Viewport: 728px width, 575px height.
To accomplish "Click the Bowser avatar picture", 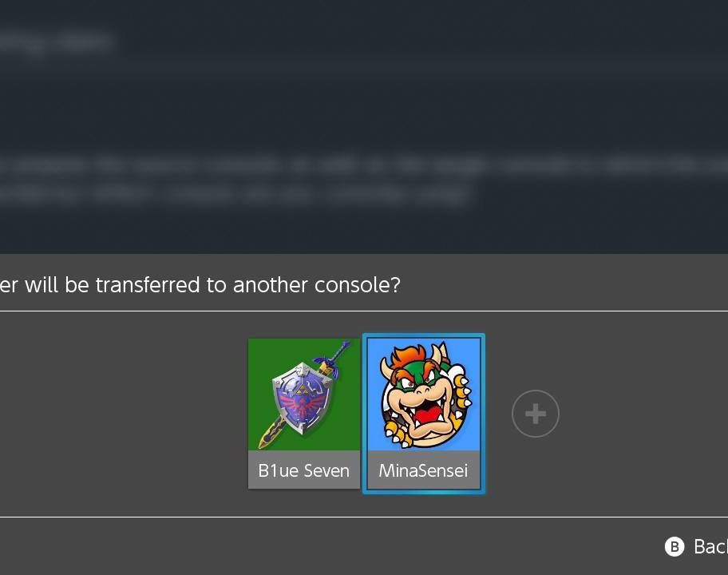I will 423,395.
